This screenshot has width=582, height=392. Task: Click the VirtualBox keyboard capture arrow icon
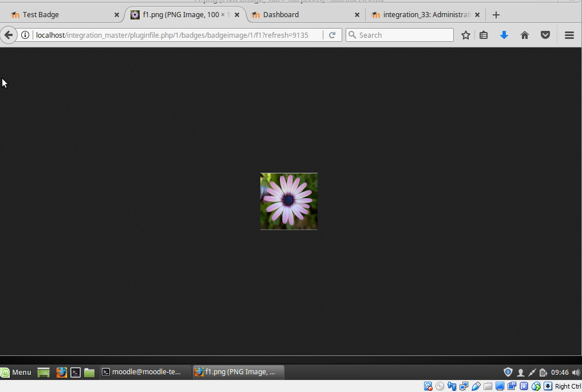548,386
